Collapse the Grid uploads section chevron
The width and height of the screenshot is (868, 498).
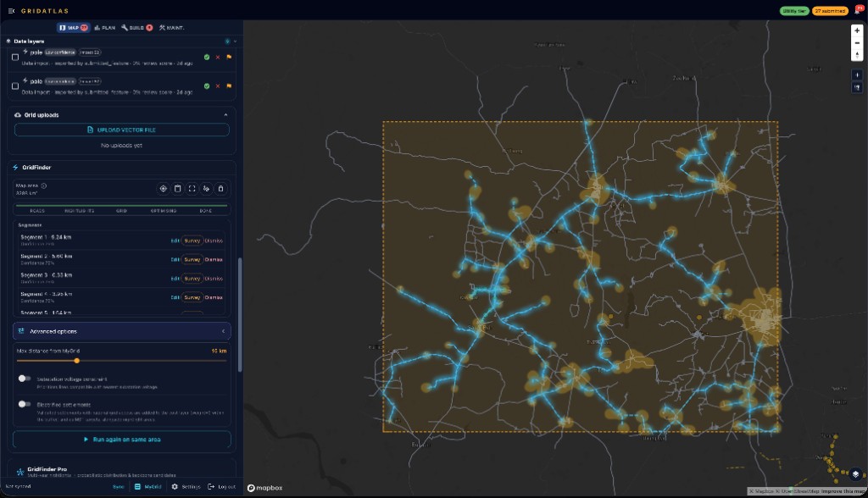point(225,115)
